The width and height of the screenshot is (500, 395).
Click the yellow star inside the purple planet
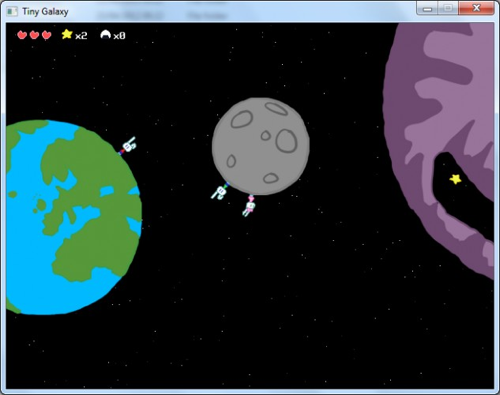[455, 179]
